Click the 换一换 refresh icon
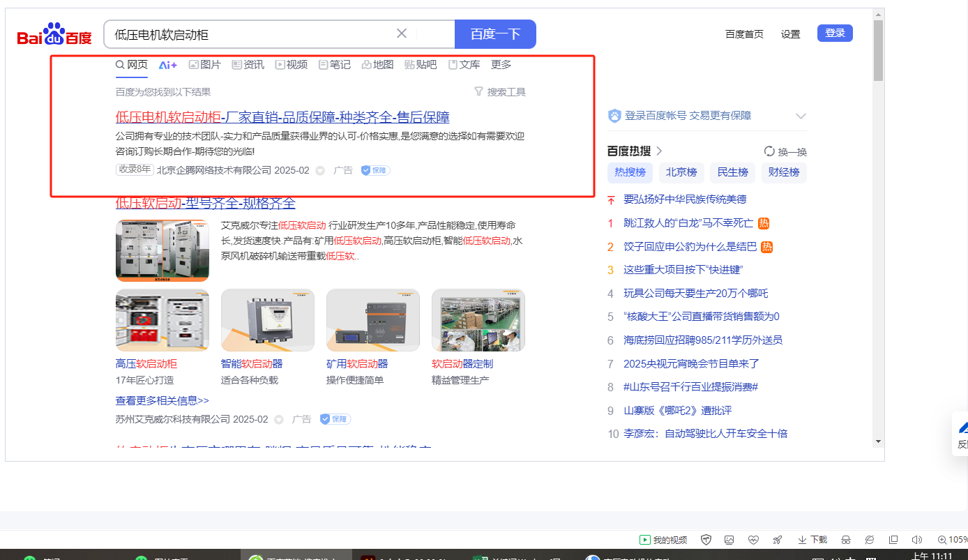 coord(770,151)
